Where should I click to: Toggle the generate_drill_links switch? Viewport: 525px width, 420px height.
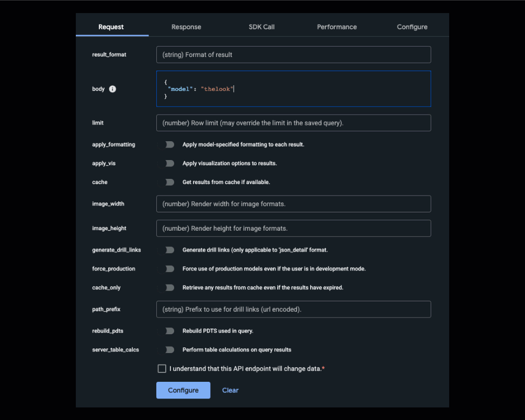[166, 250]
